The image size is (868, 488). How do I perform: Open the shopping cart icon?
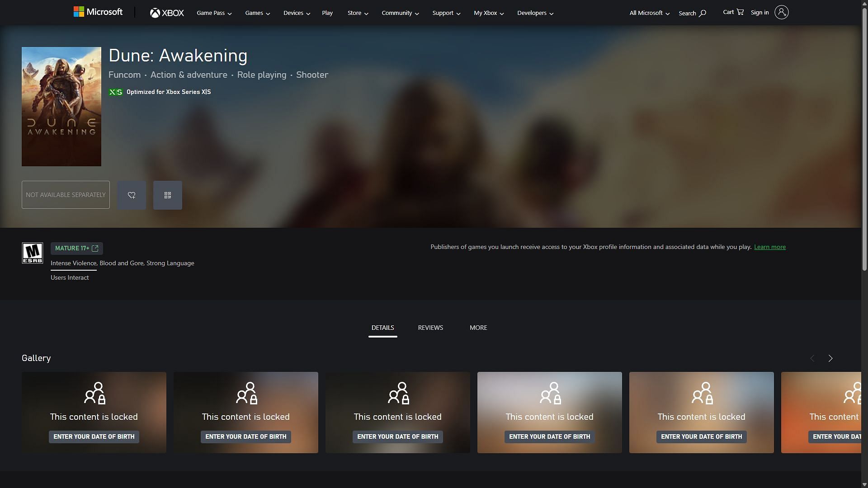740,12
